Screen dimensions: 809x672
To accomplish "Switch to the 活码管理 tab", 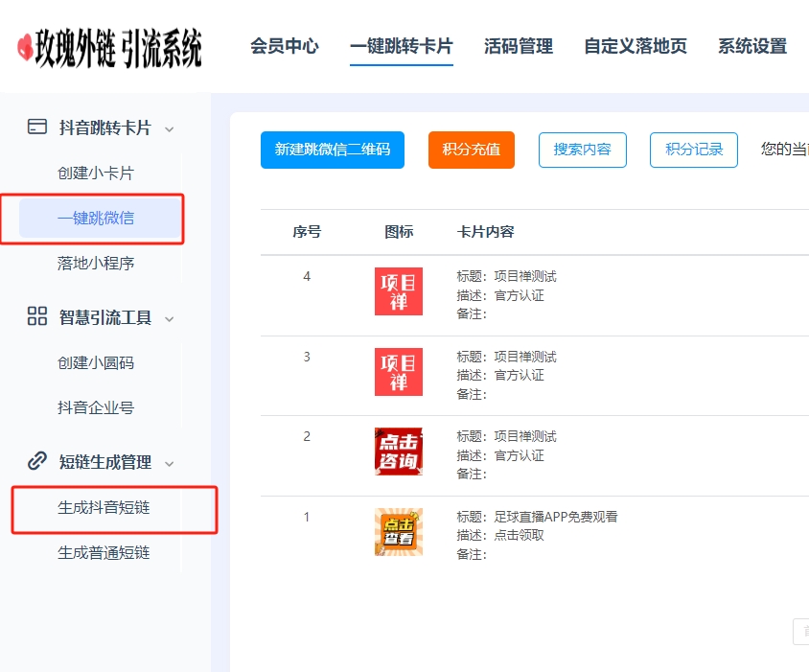I will [519, 46].
